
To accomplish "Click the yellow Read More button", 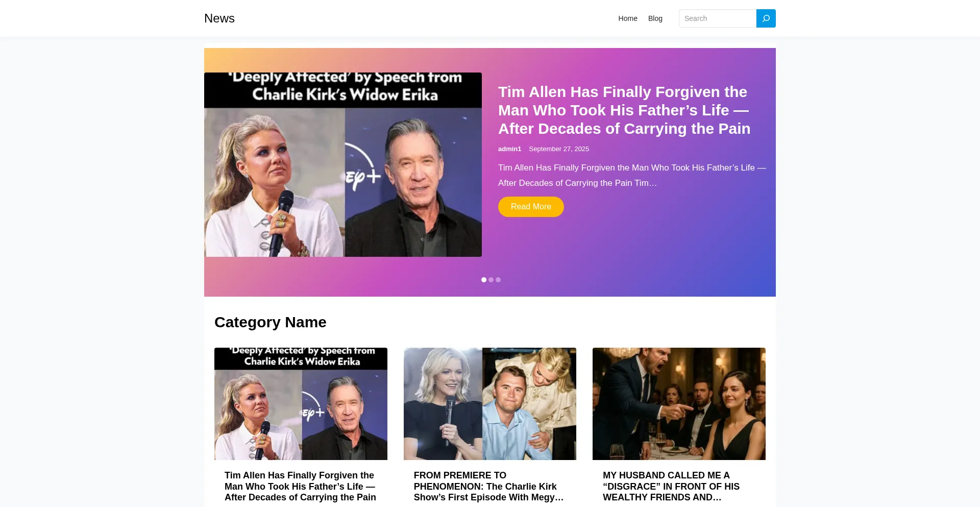I will [x=531, y=207].
